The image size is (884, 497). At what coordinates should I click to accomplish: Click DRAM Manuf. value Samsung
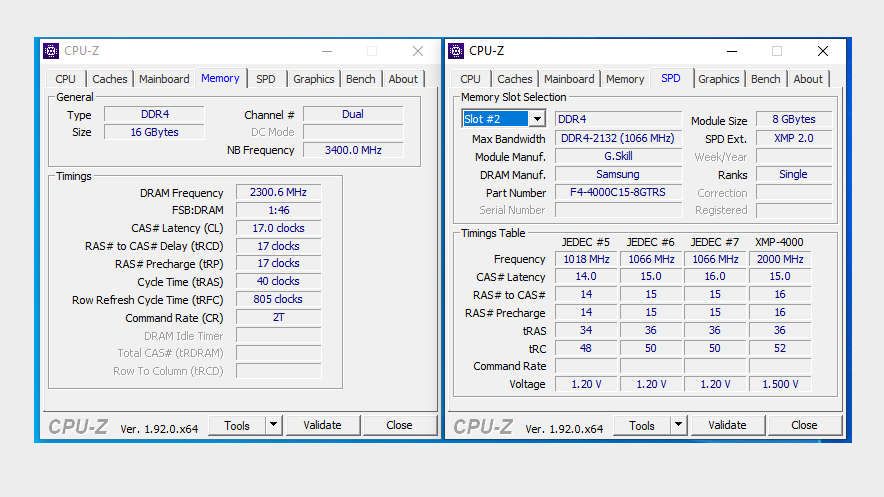click(x=618, y=174)
